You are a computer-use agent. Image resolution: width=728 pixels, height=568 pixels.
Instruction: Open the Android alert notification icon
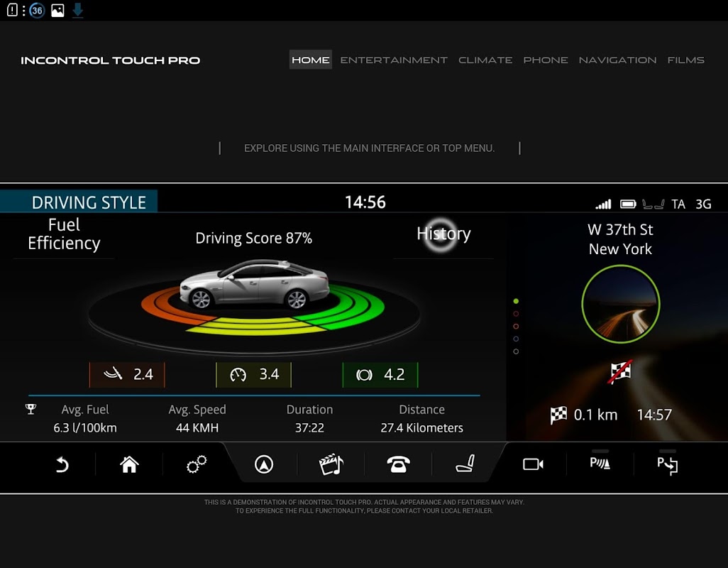pyautogui.click(x=13, y=10)
